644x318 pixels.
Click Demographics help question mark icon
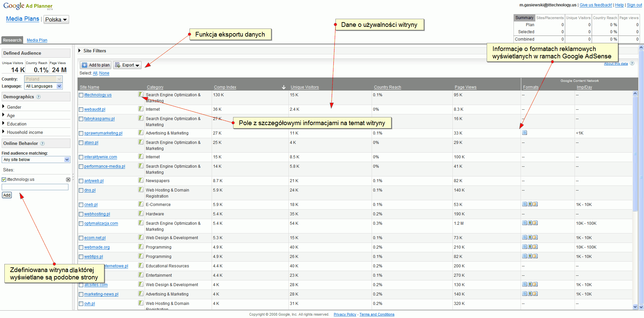tap(38, 97)
